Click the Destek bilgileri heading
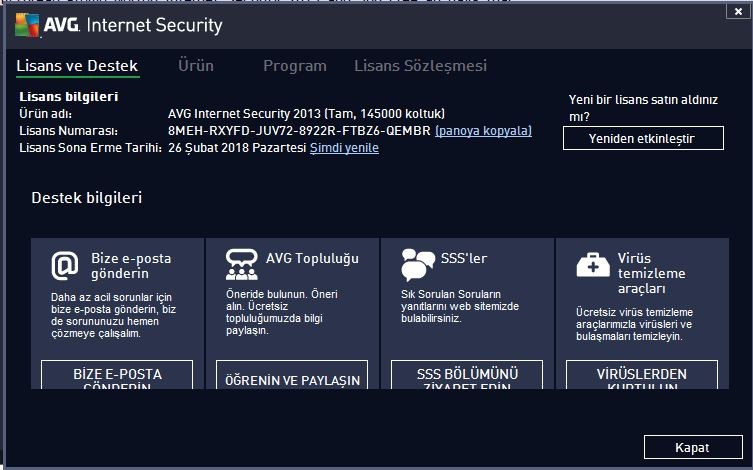 [x=86, y=198]
